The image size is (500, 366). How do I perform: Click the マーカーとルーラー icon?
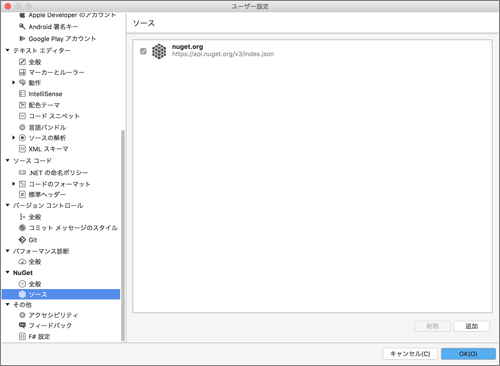pyautogui.click(x=22, y=72)
